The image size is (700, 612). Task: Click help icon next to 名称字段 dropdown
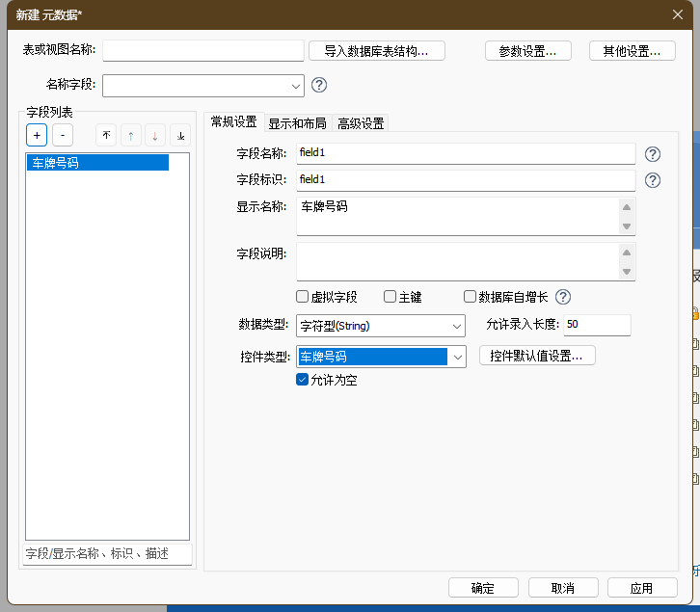click(x=319, y=85)
